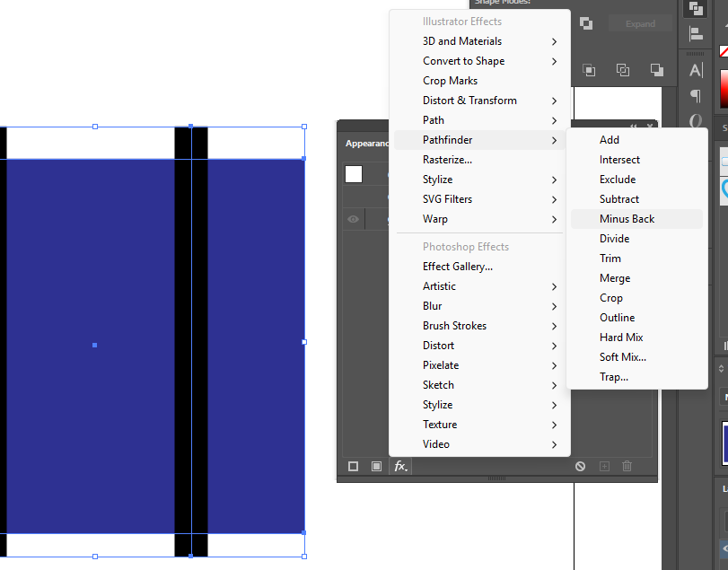Open the Pixelate submenu
Image resolution: width=728 pixels, height=570 pixels.
click(x=479, y=365)
